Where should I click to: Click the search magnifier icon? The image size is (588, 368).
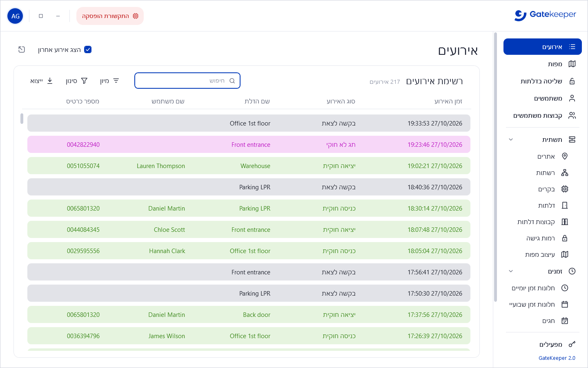pos(232,81)
